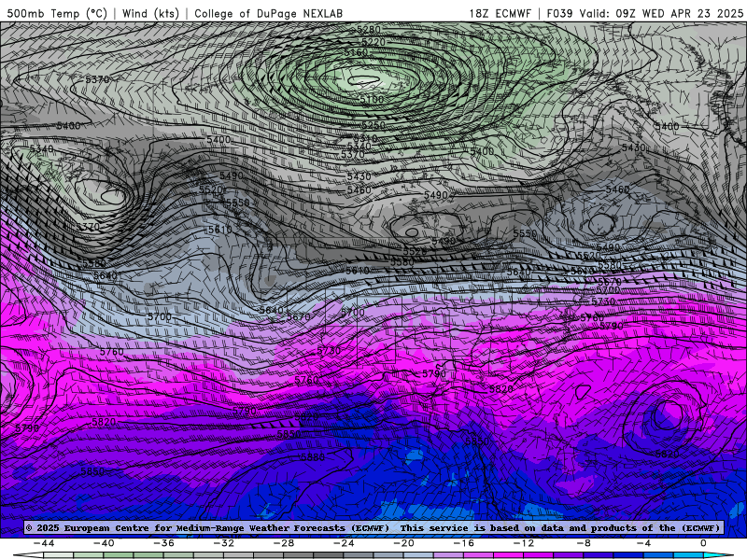
Task: Click the '18Z ECMWF' model run label
Action: coord(500,13)
